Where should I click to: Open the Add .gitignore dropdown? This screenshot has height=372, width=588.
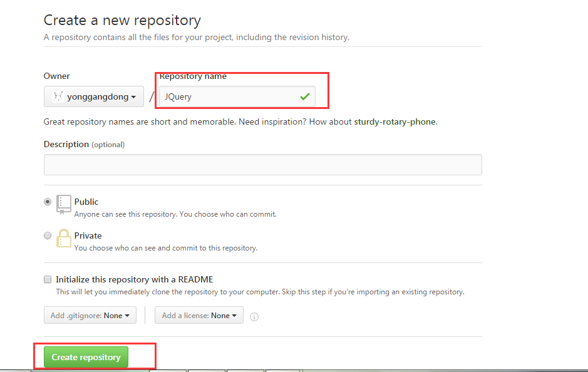tap(90, 316)
